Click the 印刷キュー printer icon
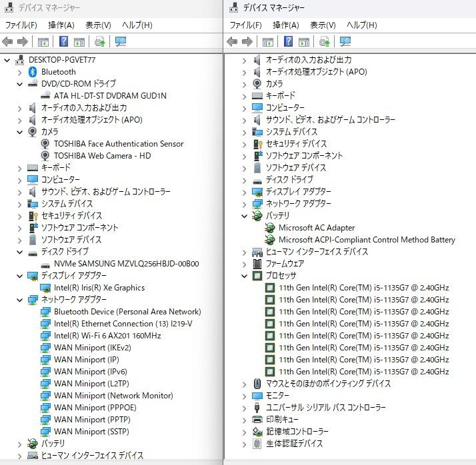 (257, 420)
